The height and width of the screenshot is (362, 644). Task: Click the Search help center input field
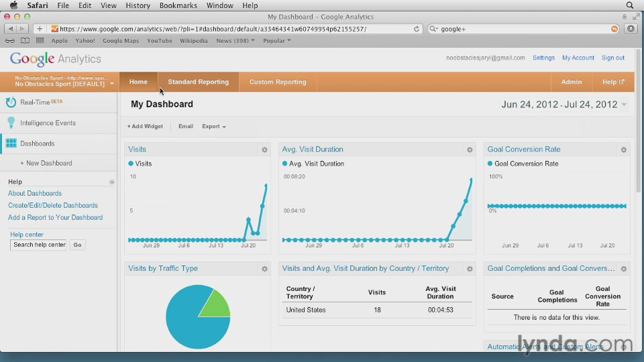(39, 245)
